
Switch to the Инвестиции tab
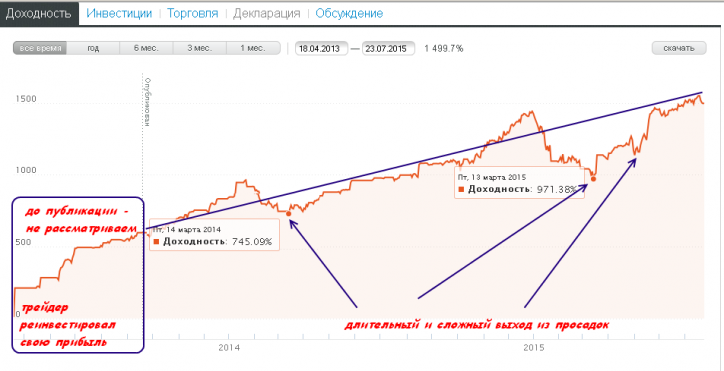pos(119,13)
